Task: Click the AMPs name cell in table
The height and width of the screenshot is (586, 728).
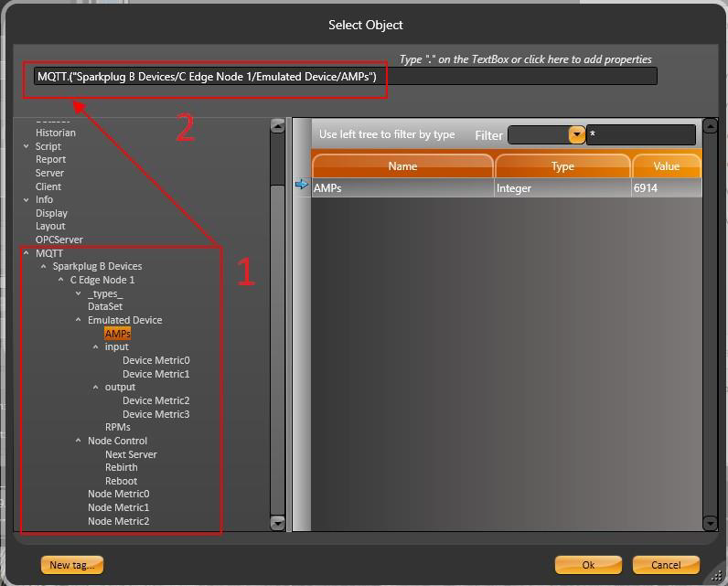Action: coord(402,188)
